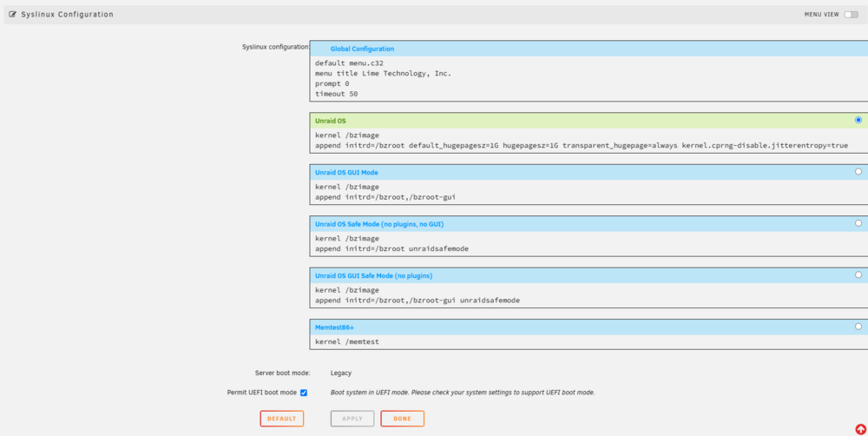Click into the Global Configuration text area
868x436 pixels.
[x=589, y=79]
